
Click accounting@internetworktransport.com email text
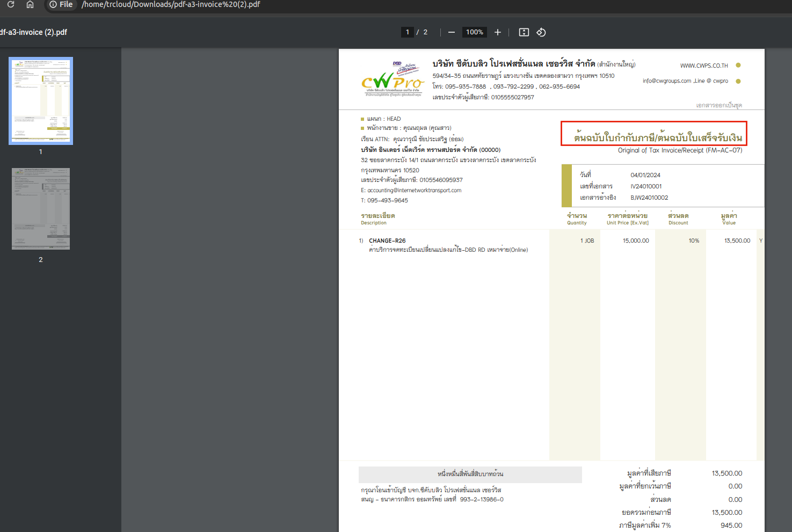414,190
